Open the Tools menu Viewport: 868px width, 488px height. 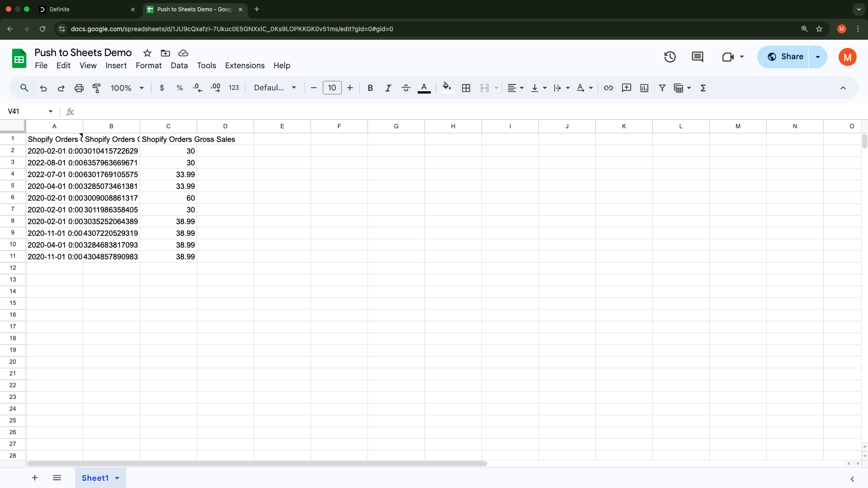[207, 66]
